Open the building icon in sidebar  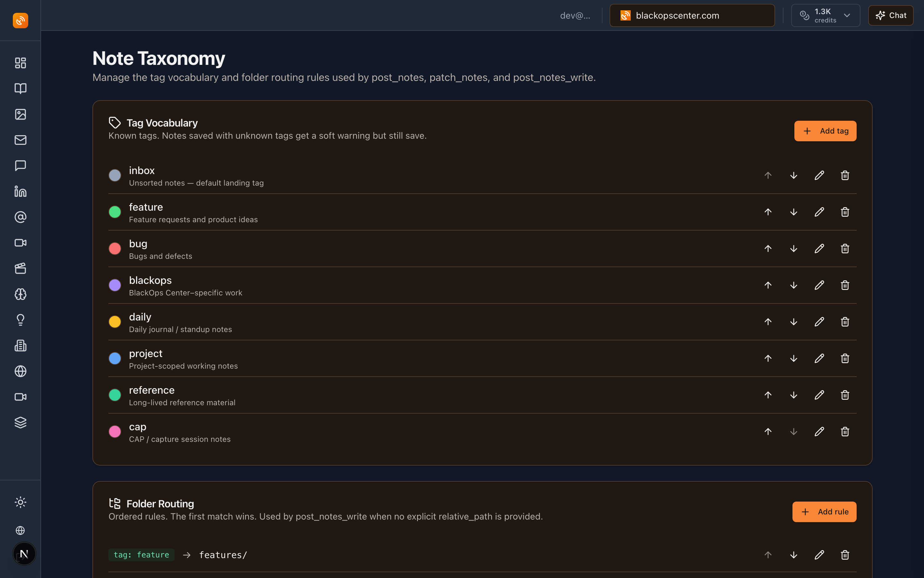tap(20, 346)
